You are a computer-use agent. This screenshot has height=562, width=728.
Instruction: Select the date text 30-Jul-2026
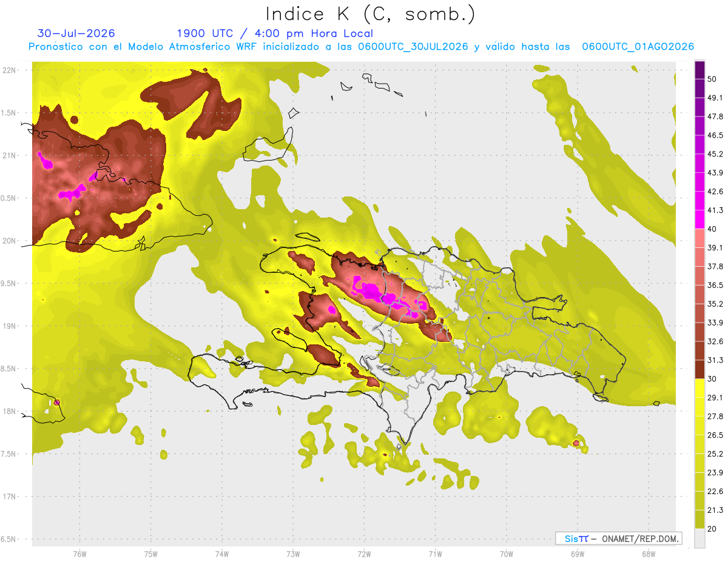[76, 33]
